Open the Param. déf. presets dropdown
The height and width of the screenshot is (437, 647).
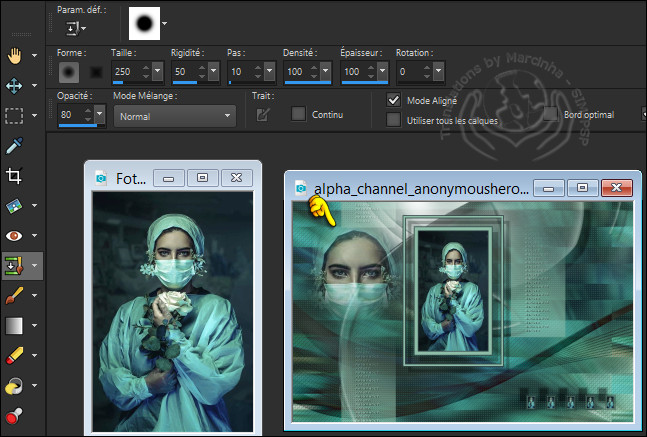tap(74, 28)
